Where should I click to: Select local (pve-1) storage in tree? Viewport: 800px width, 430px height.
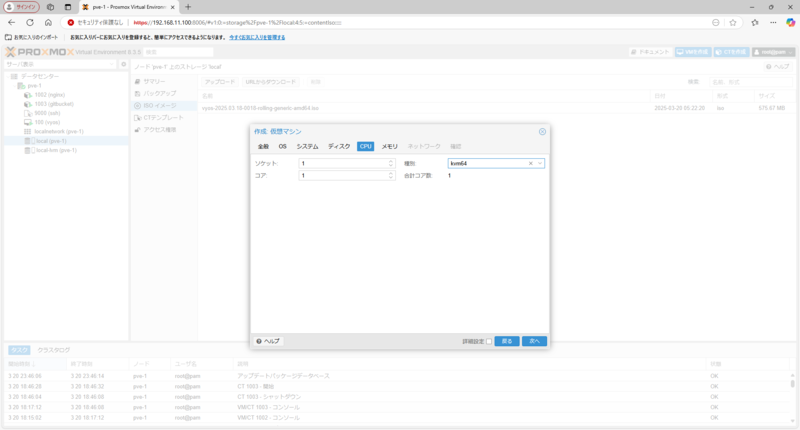(x=66, y=141)
